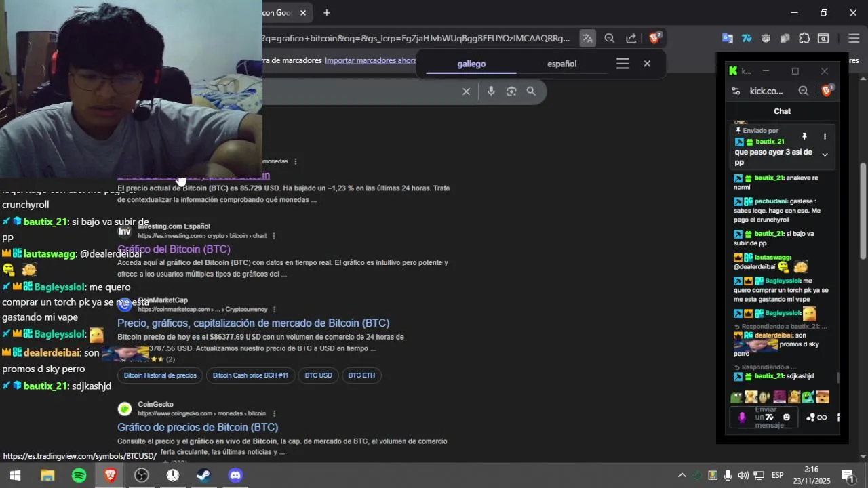This screenshot has width=868, height=488.
Task: Click the share page icon in the address bar
Action: pos(631,39)
